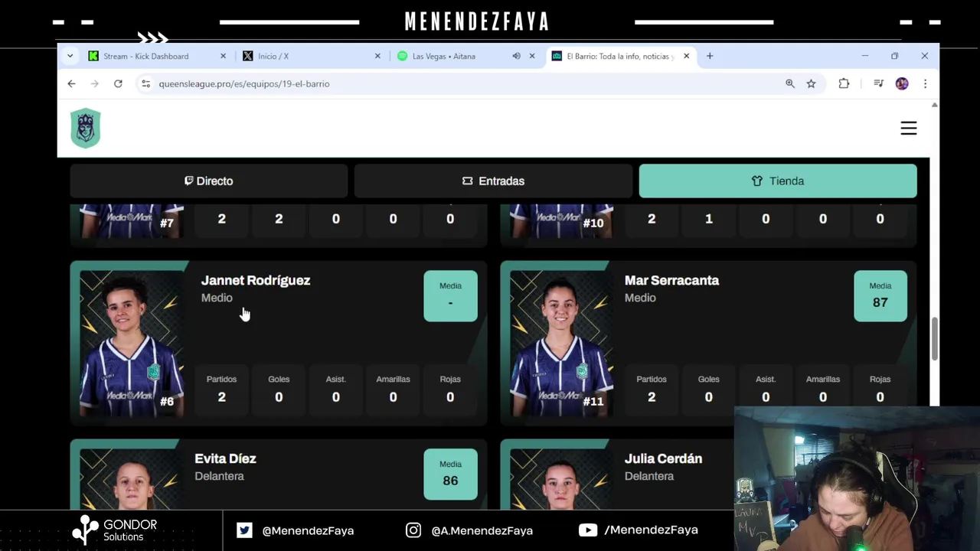Image resolution: width=980 pixels, height=551 pixels.
Task: Open the Tienda shop button
Action: tap(778, 181)
